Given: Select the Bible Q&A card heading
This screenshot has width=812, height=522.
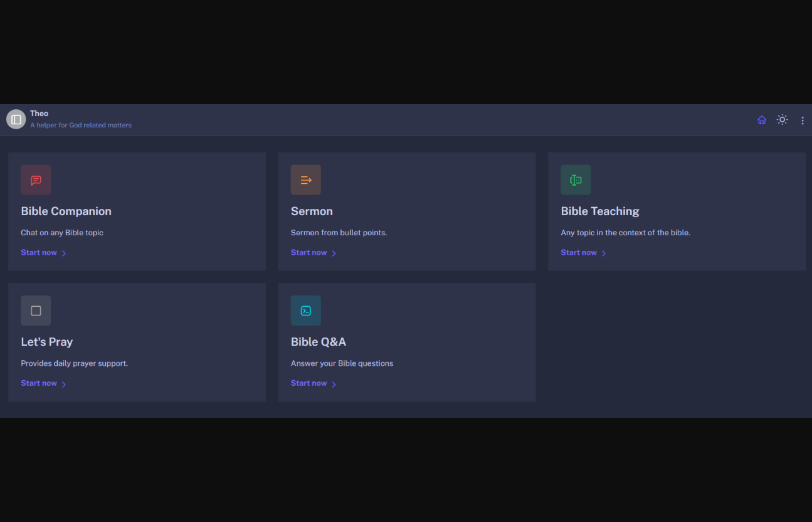Looking at the screenshot, I should click(x=318, y=342).
